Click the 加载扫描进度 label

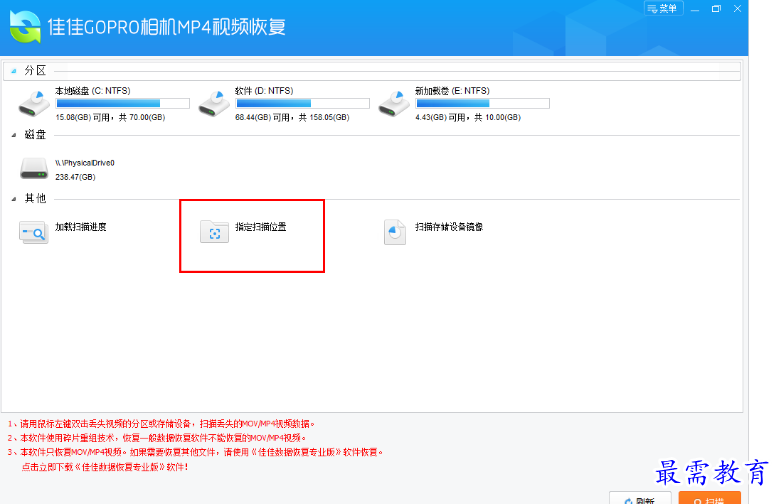(x=80, y=227)
